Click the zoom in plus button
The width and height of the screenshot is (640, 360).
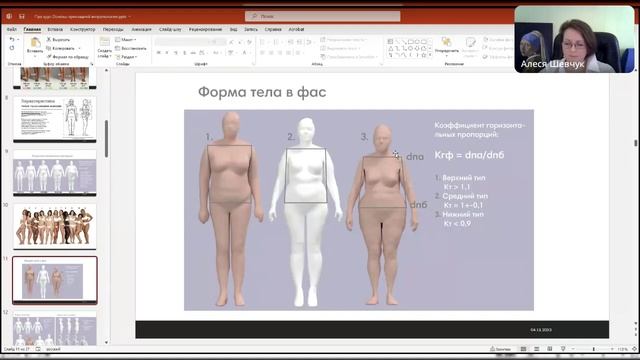[612, 349]
